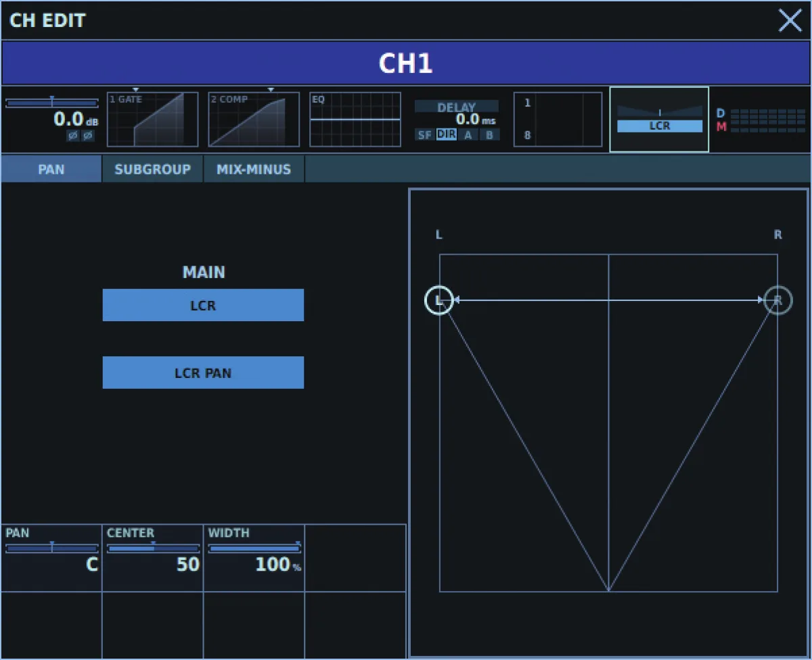Click the PAN slider control
The image size is (812, 660).
(x=52, y=548)
